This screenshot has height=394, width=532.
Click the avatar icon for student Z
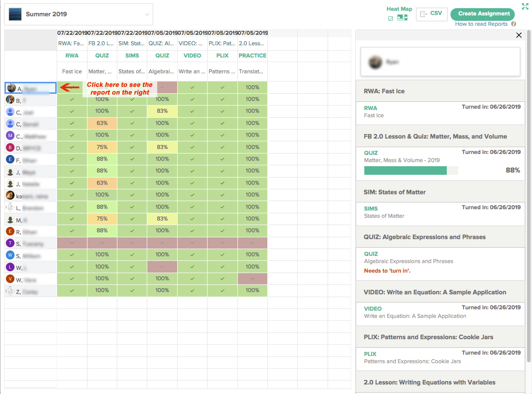[10, 291]
